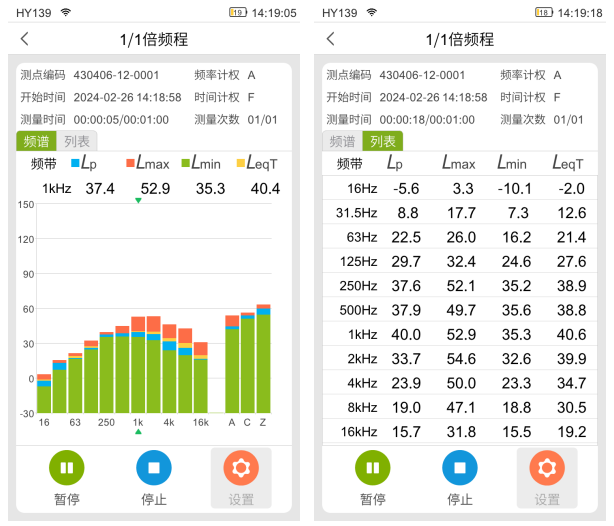Tap the battery indicator on left status bar
614x526 pixels.
[x=237, y=13]
